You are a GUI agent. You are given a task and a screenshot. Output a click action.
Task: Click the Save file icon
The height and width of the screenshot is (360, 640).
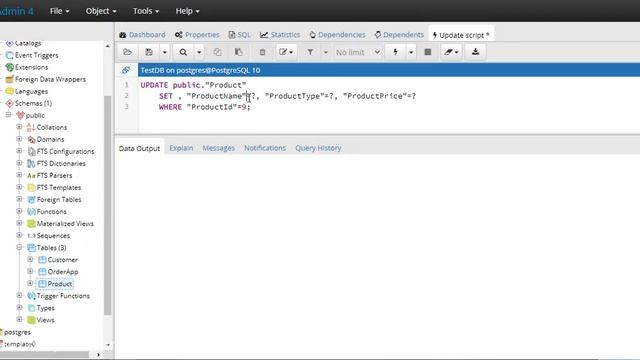149,52
